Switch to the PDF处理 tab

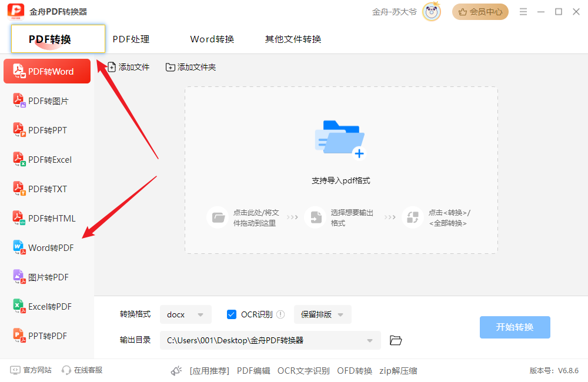(x=131, y=39)
